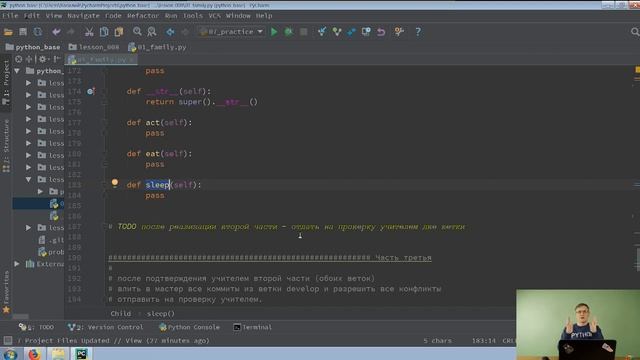The height and width of the screenshot is (360, 640).
Task: Click the Save All toolbar icon
Action: tap(23, 32)
